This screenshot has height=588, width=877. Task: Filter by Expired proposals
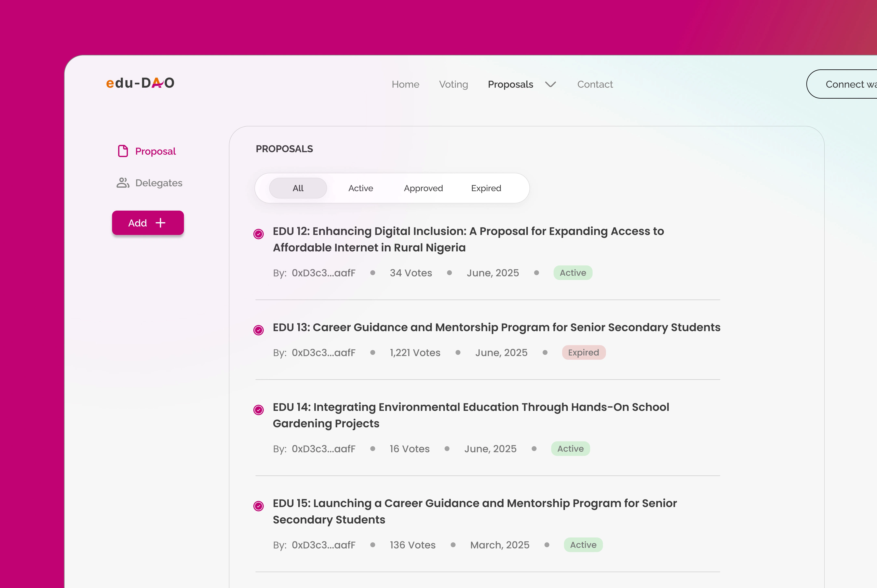[486, 188]
